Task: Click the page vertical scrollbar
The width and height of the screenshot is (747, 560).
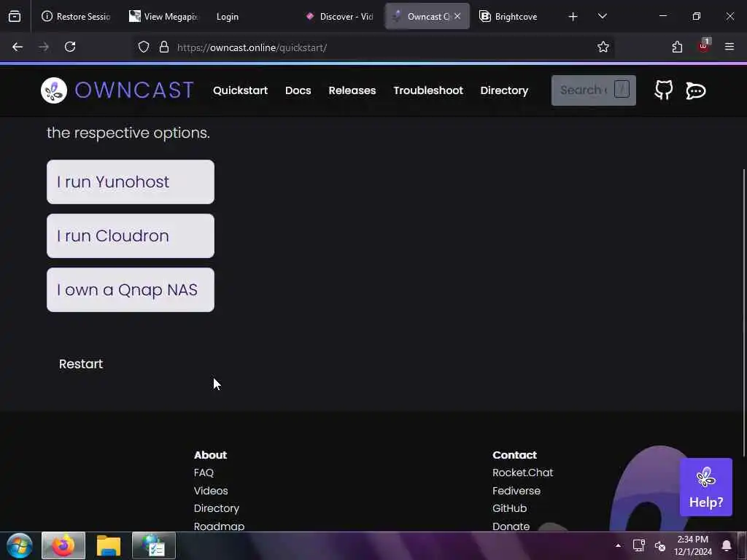Action: click(x=744, y=312)
